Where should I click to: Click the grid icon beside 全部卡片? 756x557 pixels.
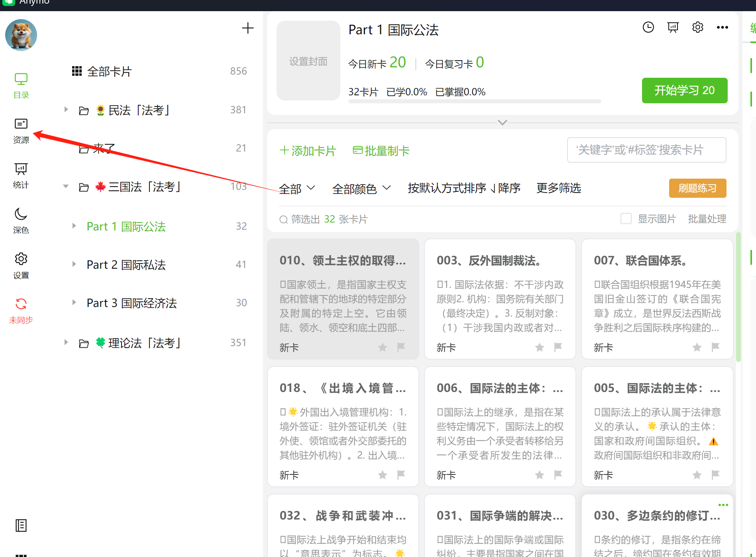click(77, 71)
